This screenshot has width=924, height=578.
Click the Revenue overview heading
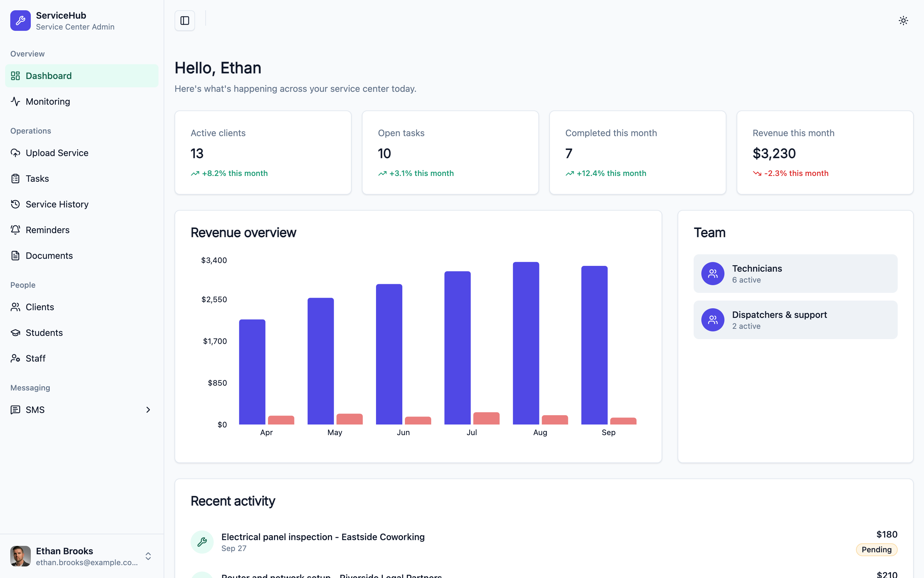(243, 233)
